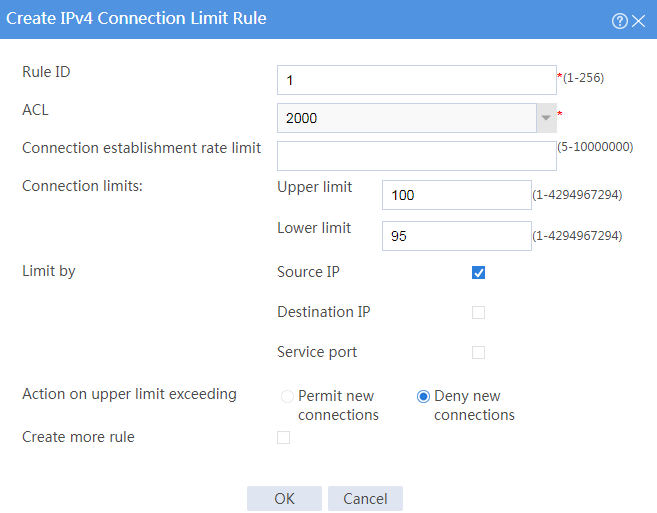Select Permit new connections radio button
Screen dimensions: 657x513
(x=287, y=396)
